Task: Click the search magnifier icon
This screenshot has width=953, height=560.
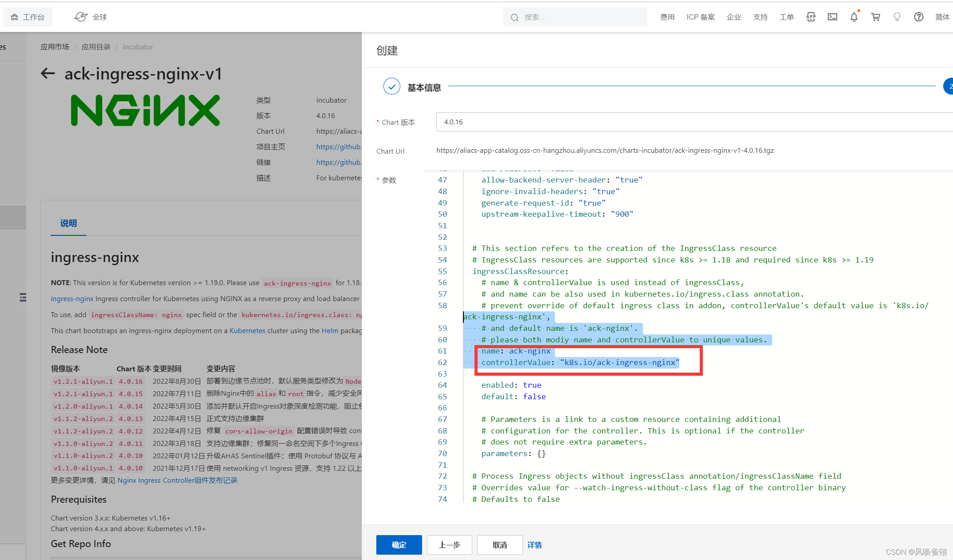Action: click(x=514, y=17)
